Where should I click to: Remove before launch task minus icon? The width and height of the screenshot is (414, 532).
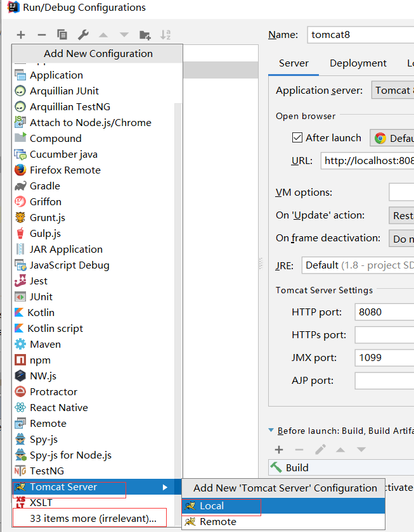pos(299,450)
